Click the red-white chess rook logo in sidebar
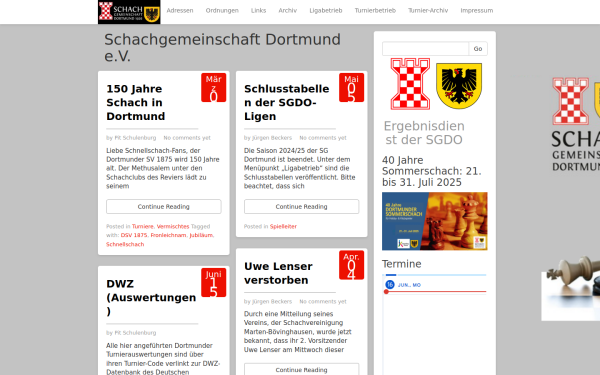This screenshot has width=600, height=375. click(410, 84)
